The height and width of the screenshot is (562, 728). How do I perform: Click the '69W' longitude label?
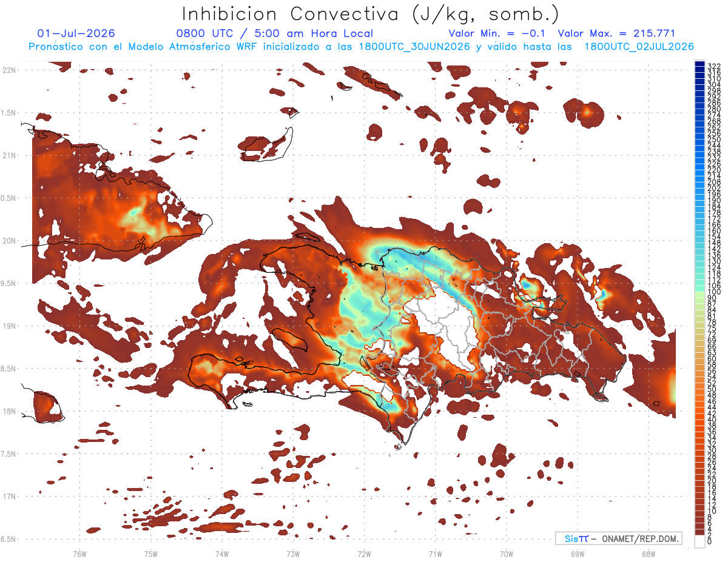point(577,554)
